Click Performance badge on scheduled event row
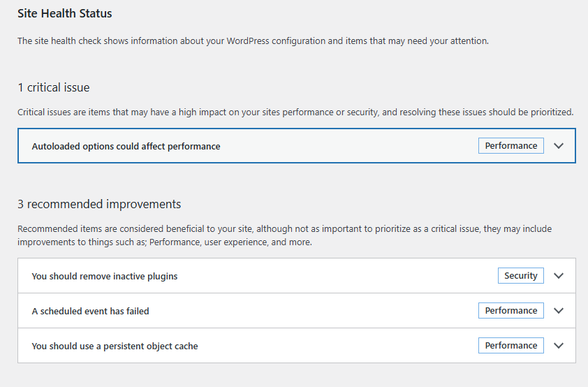 [x=511, y=311]
